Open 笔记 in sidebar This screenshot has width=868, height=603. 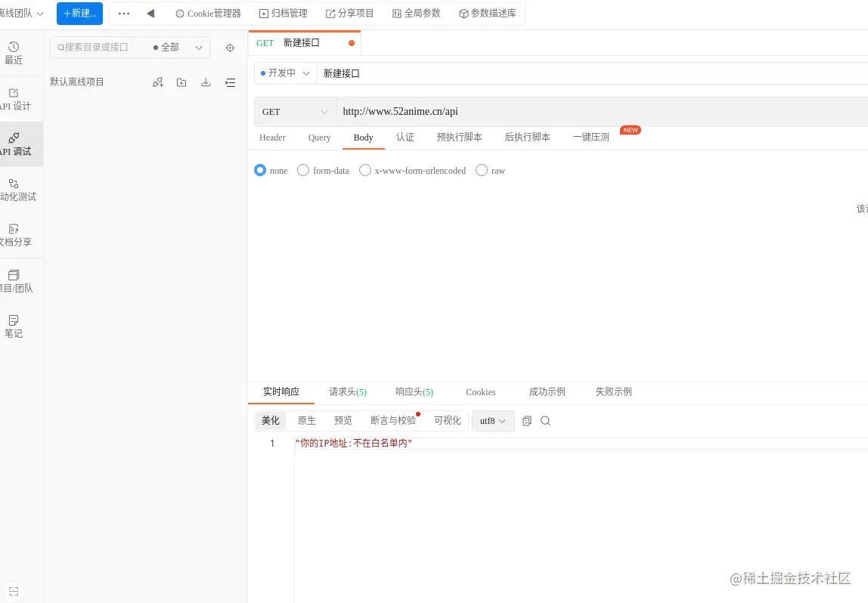(x=14, y=326)
